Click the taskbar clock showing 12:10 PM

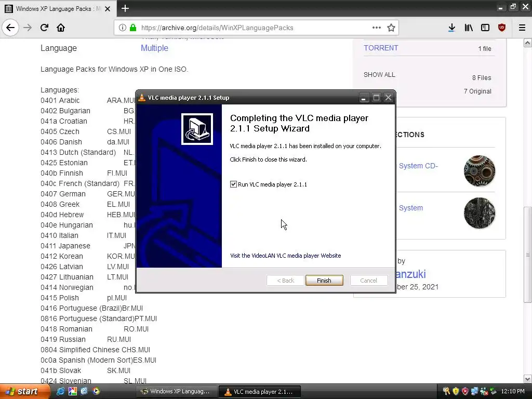pos(513,391)
